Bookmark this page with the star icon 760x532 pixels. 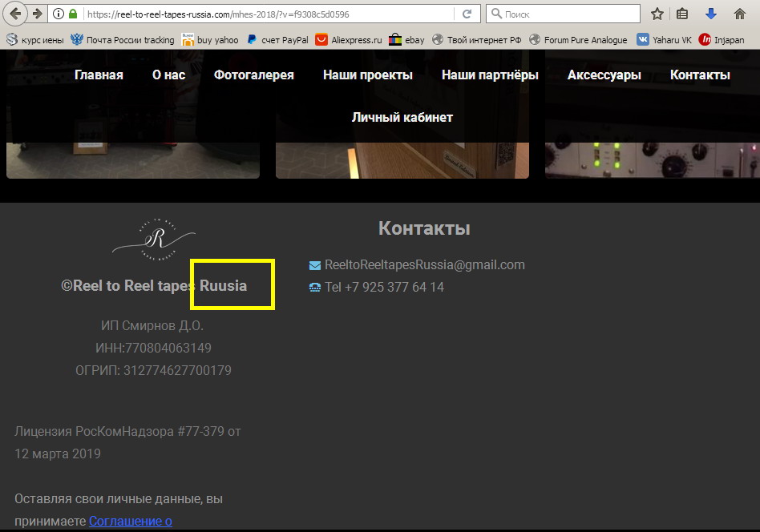[657, 14]
